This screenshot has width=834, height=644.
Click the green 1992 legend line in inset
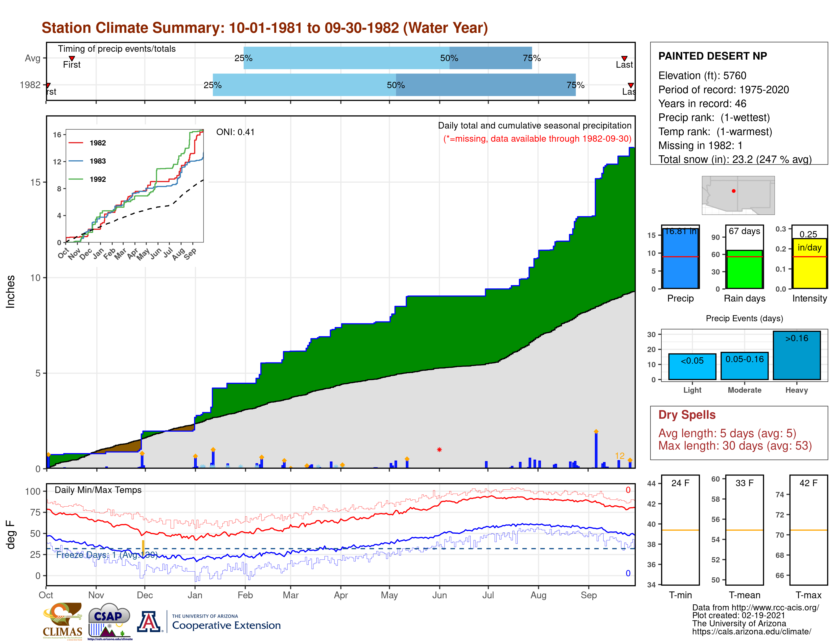click(76, 179)
